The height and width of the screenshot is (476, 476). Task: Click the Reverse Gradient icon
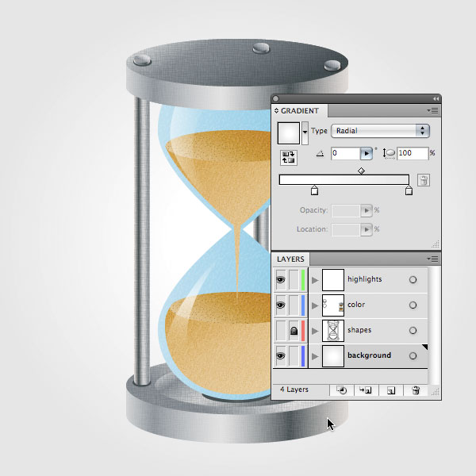pyautogui.click(x=288, y=158)
